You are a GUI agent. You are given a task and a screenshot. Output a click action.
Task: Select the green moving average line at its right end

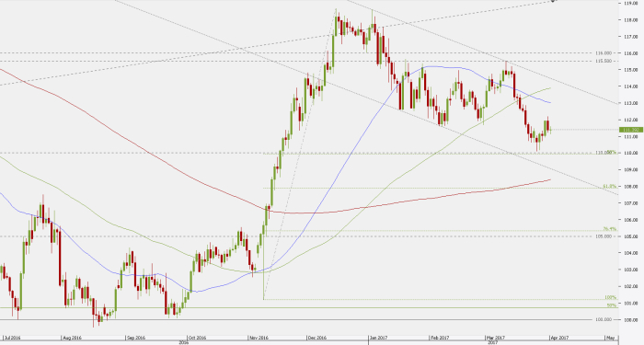click(x=549, y=88)
